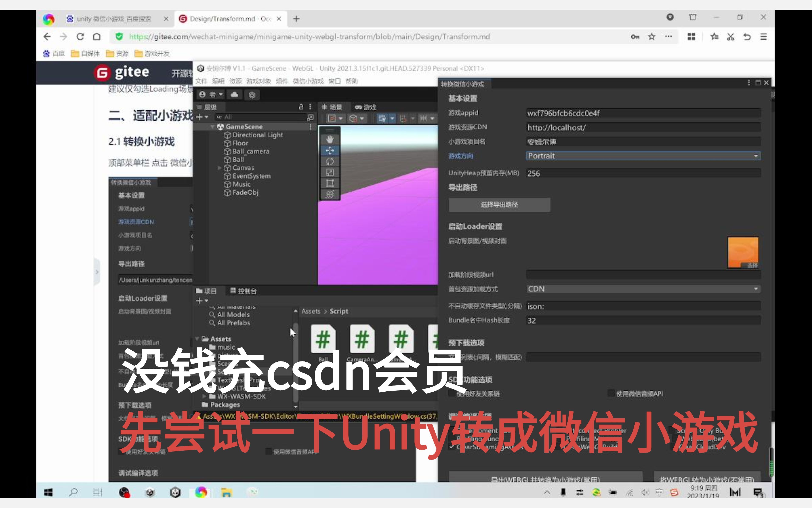Open CameraAn script asset thumbnail
This screenshot has width=812, height=508.
tap(362, 339)
